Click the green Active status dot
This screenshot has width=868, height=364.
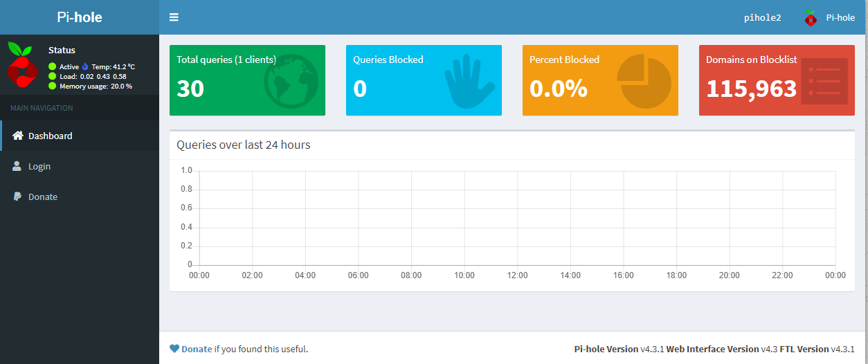point(53,66)
